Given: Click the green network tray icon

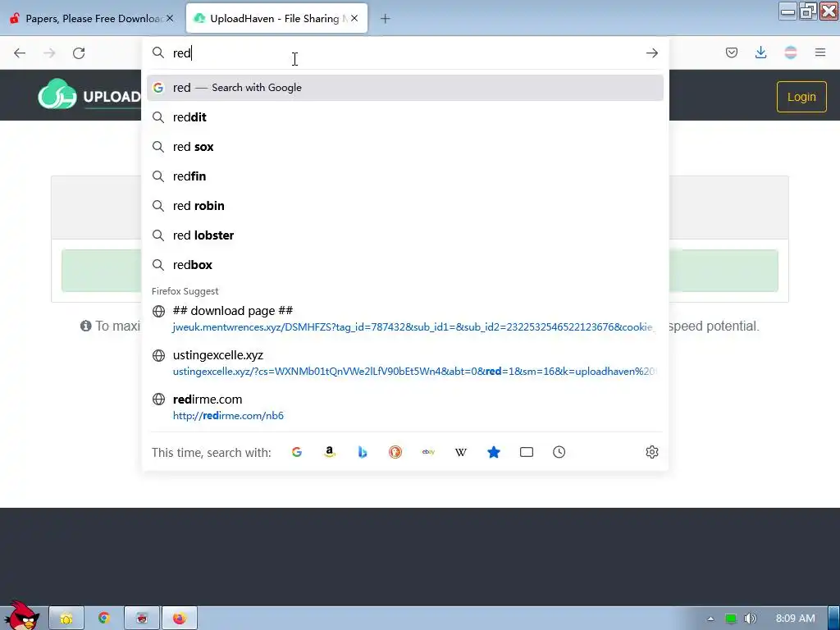Looking at the screenshot, I should coord(731,619).
